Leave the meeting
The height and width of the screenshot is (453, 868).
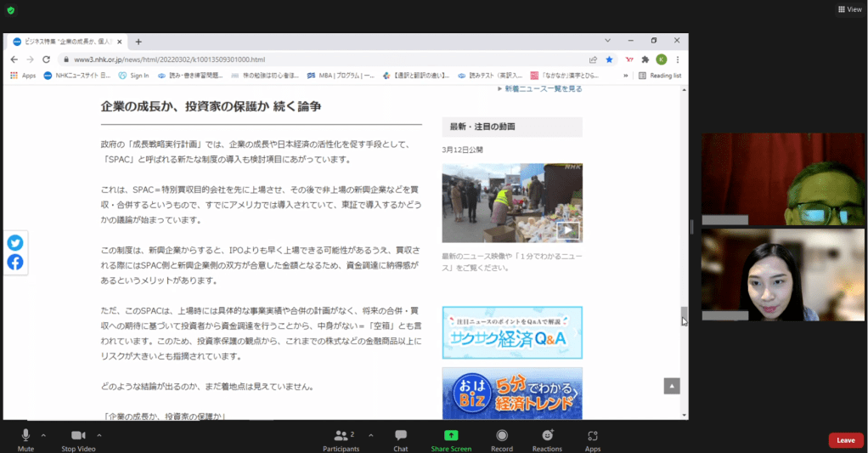845,440
